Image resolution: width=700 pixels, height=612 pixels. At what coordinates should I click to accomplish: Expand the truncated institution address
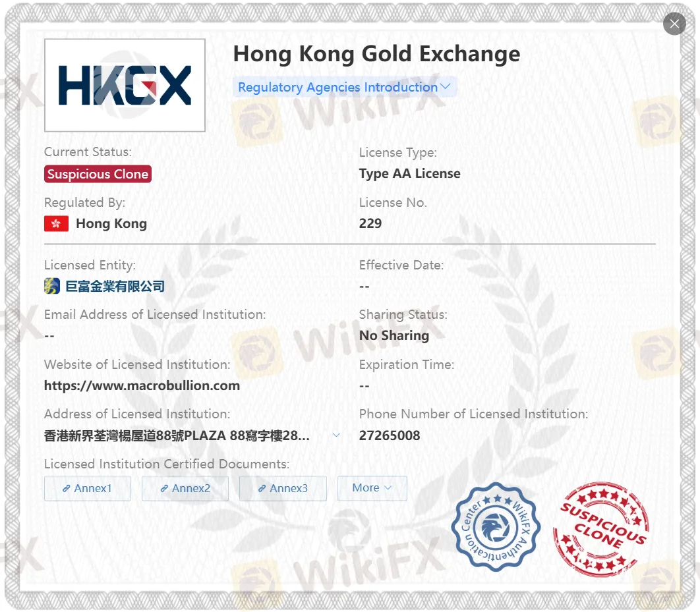click(x=337, y=435)
